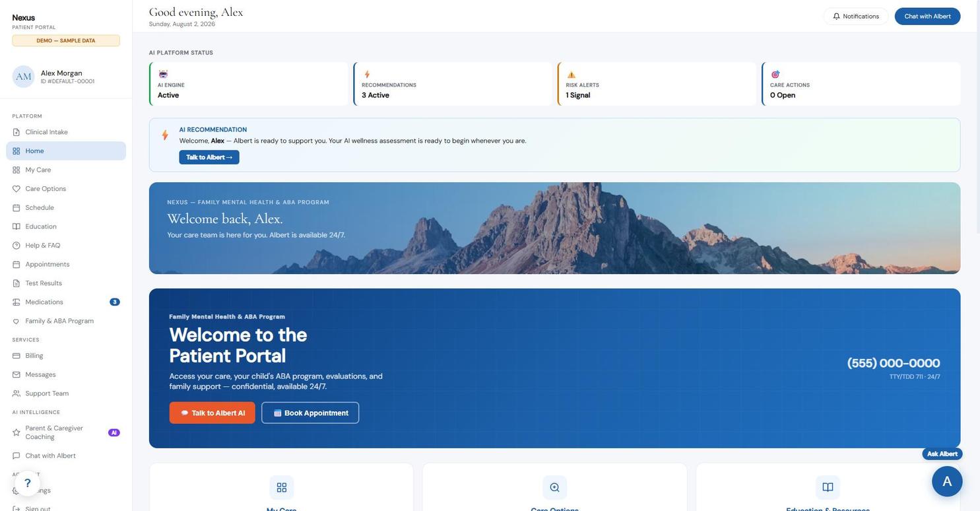Click the Good evening, Alex heading

[196, 12]
